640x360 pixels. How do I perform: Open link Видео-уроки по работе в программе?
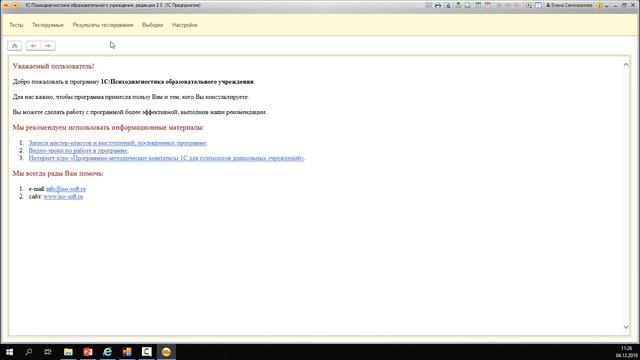(x=78, y=150)
